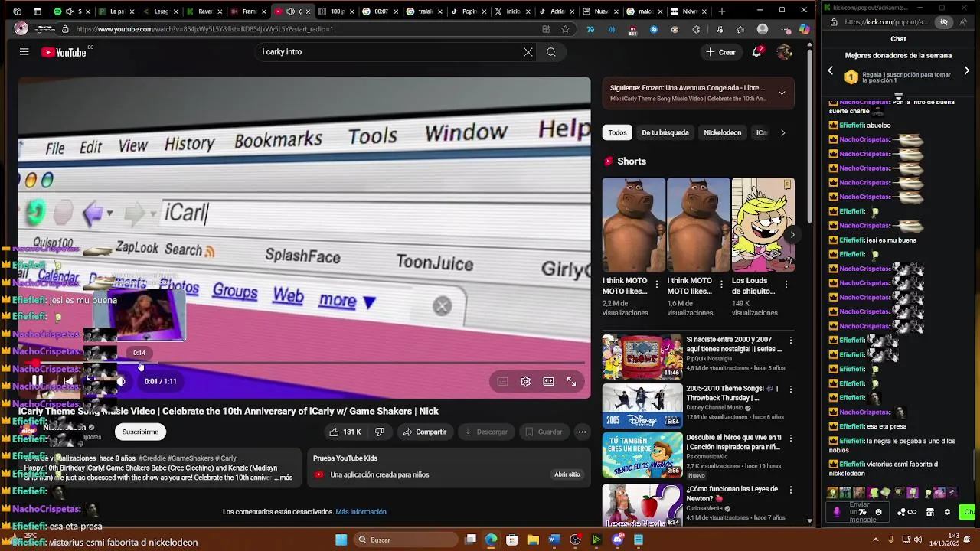This screenshot has width=980, height=551.
Task: Click the Enviar un mensaje chat field
Action: coord(859,512)
